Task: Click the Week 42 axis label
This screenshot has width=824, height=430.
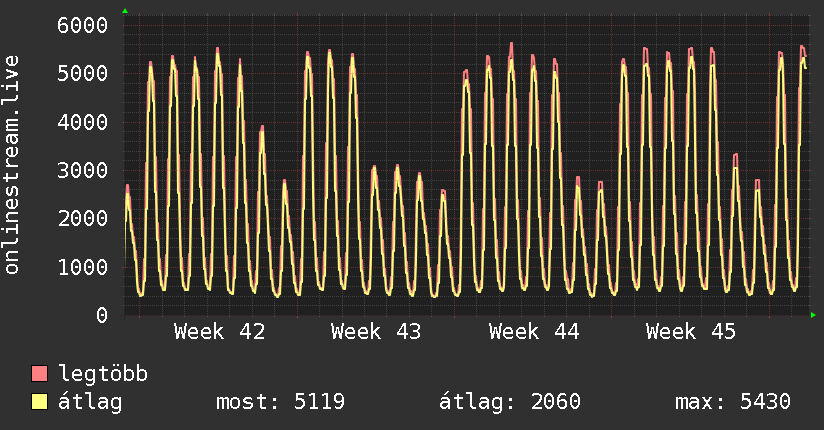Action: [x=219, y=331]
